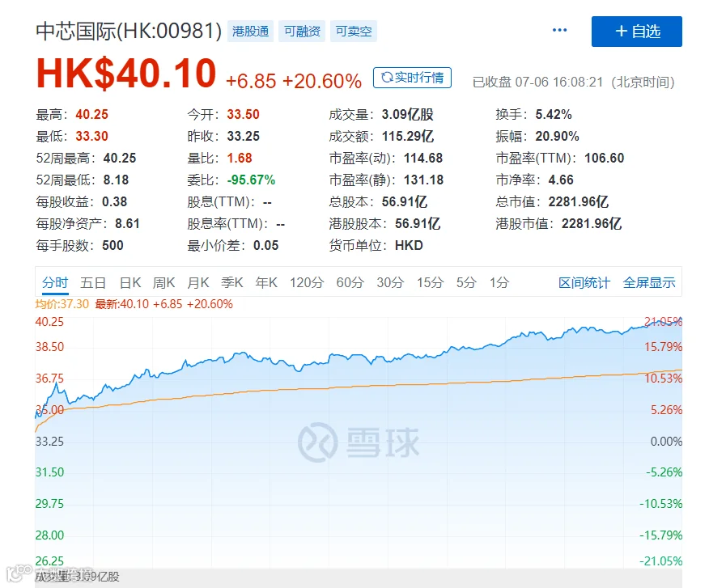Select the 15分 interval tab
Screen dimensions: 709x588
tap(430, 283)
